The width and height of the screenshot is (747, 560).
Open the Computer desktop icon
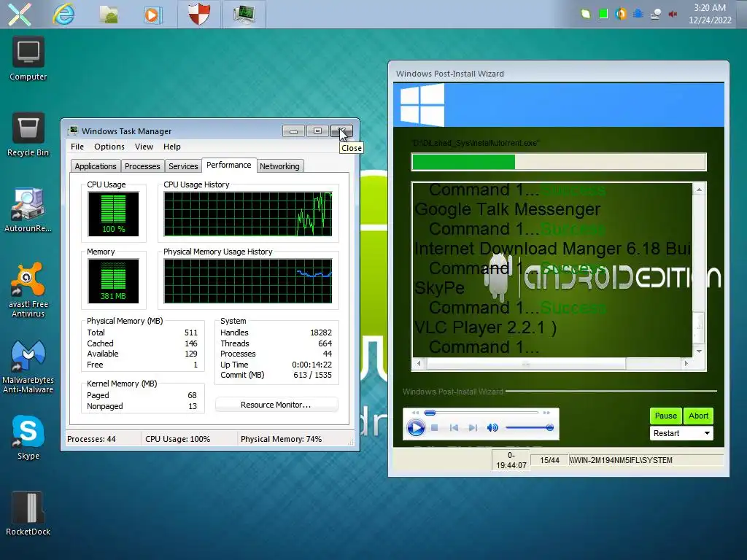click(28, 58)
